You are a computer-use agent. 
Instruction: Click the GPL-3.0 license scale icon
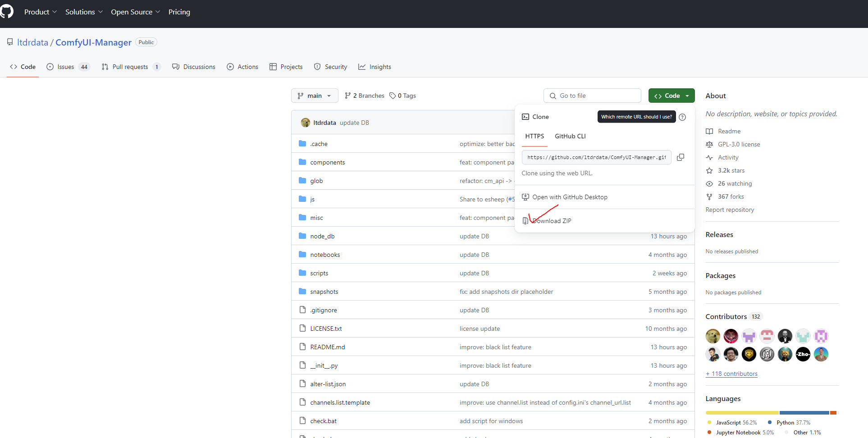(709, 144)
